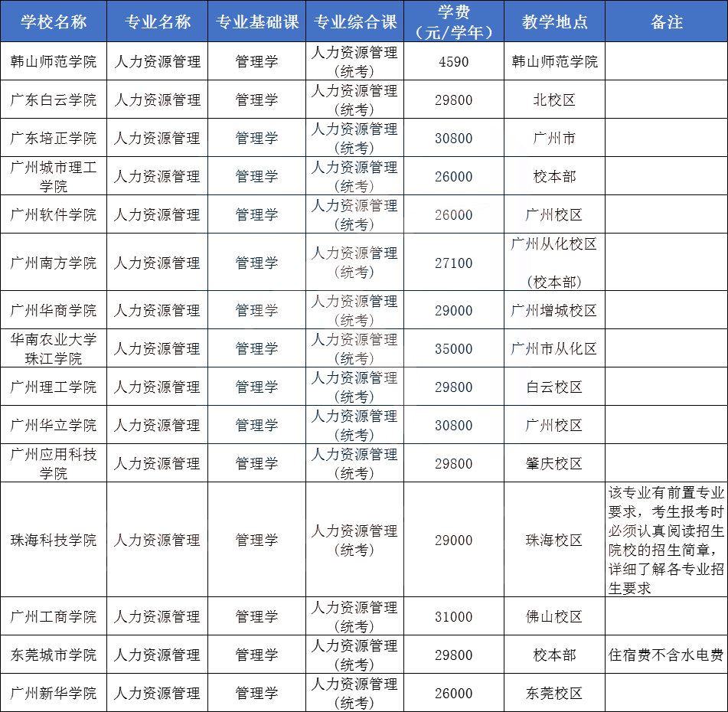Click 广州校区 in the 广州华立学院 row
The width and height of the screenshot is (728, 712).
(554, 425)
